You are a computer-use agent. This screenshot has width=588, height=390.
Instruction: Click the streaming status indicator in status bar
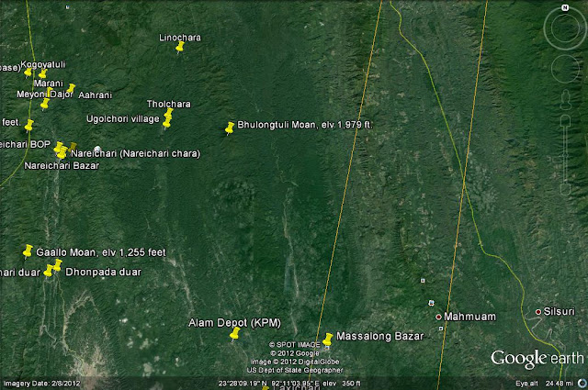tap(582, 384)
